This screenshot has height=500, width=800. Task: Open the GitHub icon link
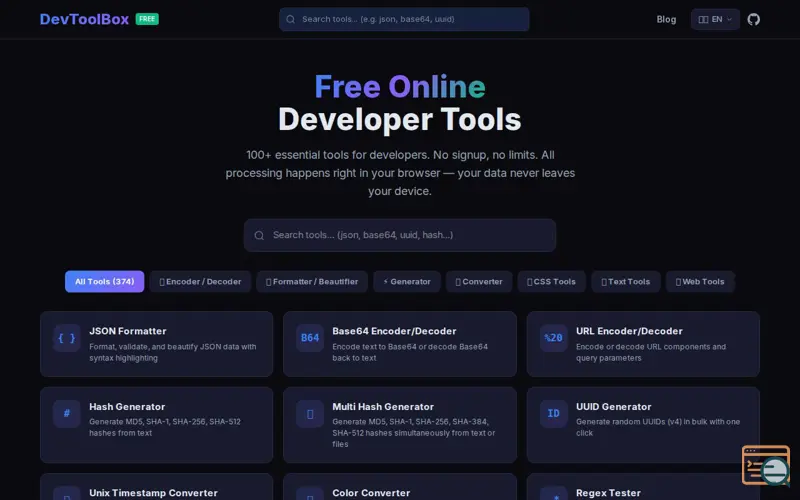[x=754, y=19]
